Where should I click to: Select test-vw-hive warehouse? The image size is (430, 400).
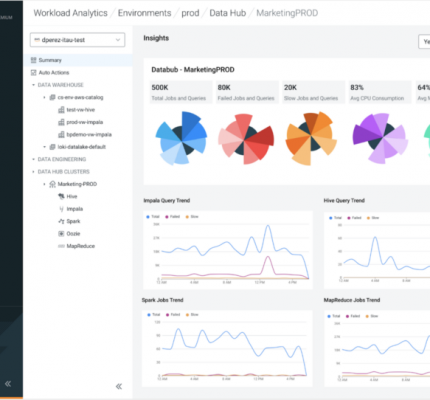tap(81, 110)
